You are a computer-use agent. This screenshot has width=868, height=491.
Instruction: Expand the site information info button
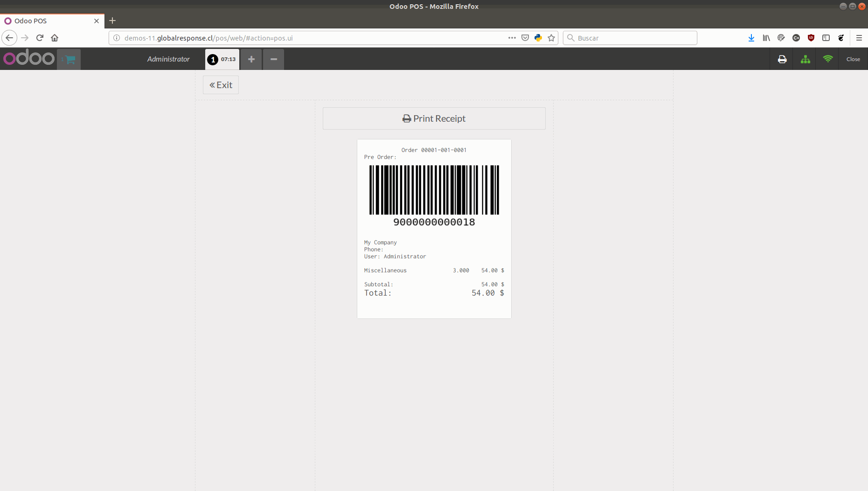pyautogui.click(x=116, y=38)
